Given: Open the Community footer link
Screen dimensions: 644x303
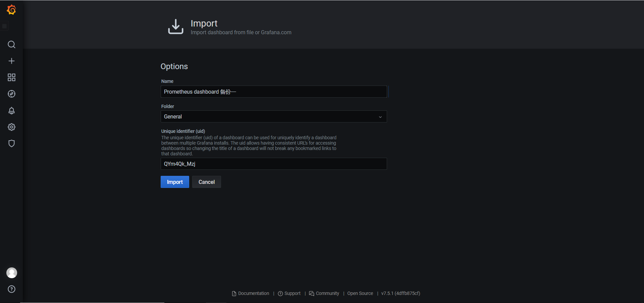Looking at the screenshot, I should click(x=324, y=294).
